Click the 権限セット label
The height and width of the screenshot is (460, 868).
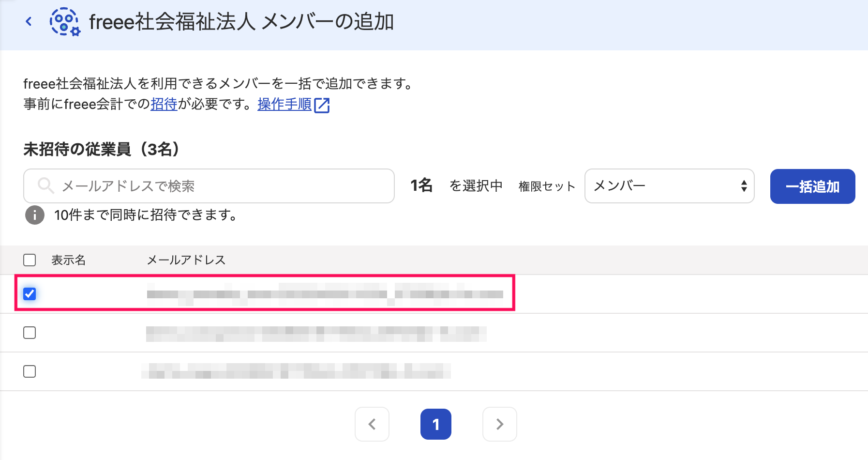tap(547, 186)
